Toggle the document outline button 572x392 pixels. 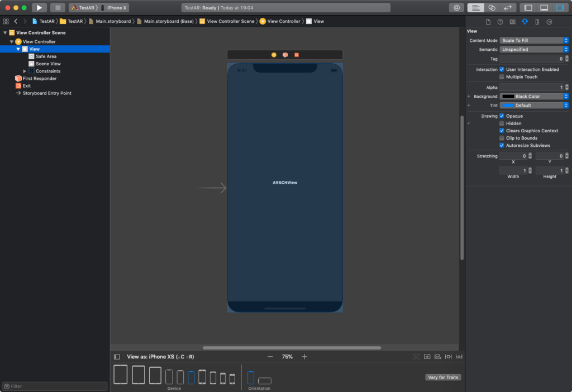tap(117, 357)
